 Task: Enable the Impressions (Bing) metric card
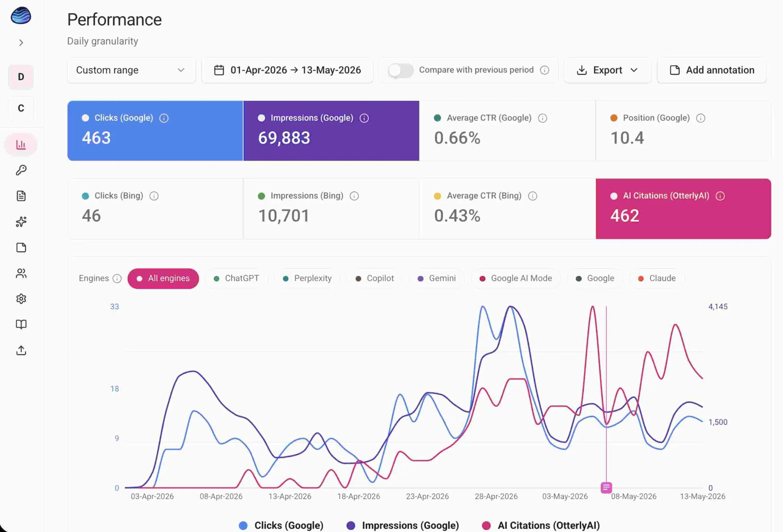coord(331,209)
